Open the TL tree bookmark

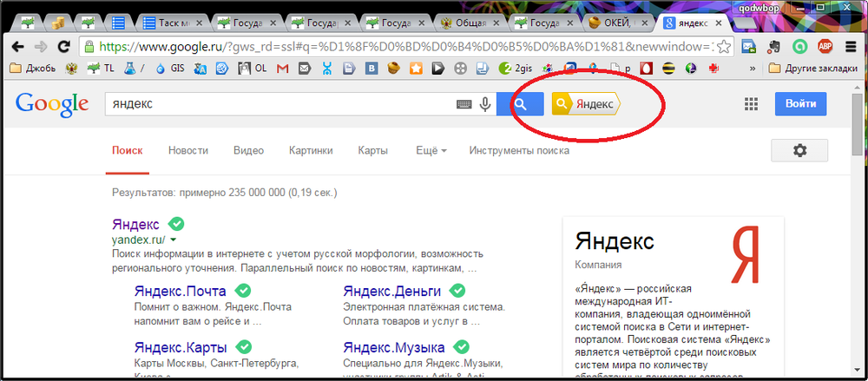100,69
